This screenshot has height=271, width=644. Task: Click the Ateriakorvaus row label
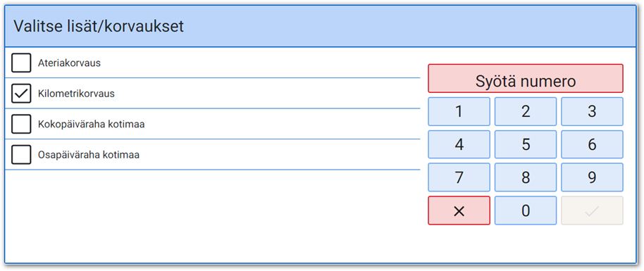pos(70,63)
